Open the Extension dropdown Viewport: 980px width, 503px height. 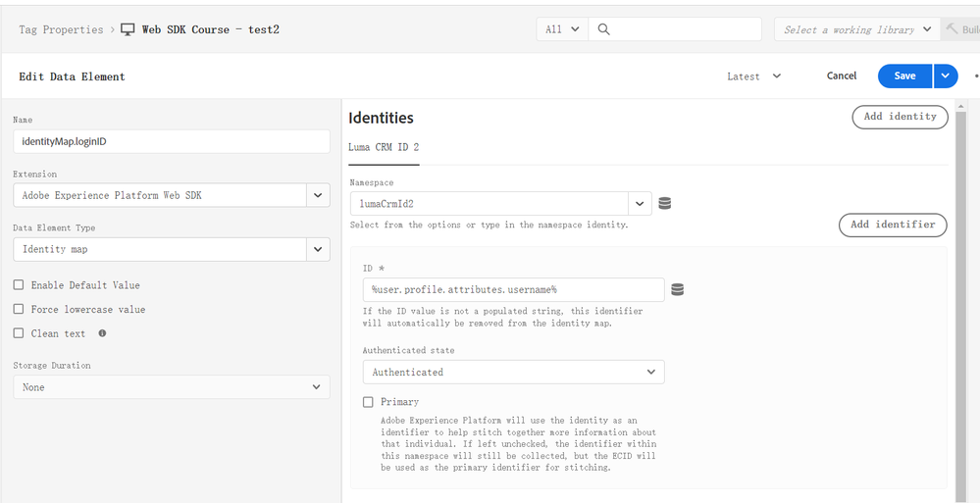[x=318, y=195]
